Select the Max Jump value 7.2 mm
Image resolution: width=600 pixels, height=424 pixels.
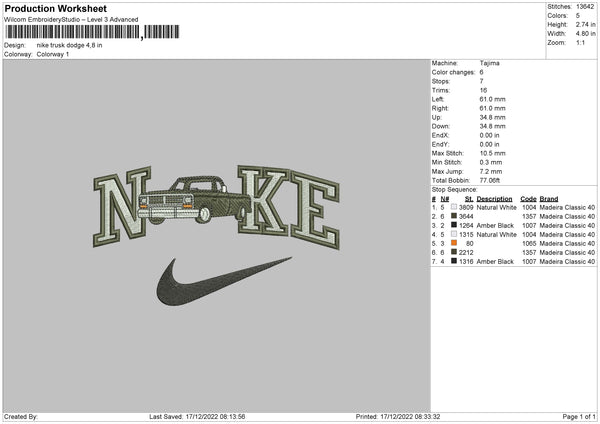pyautogui.click(x=491, y=171)
